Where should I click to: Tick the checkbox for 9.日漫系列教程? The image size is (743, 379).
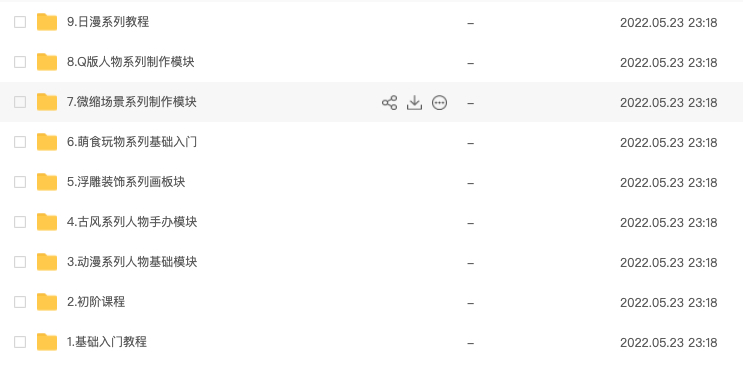point(20,22)
